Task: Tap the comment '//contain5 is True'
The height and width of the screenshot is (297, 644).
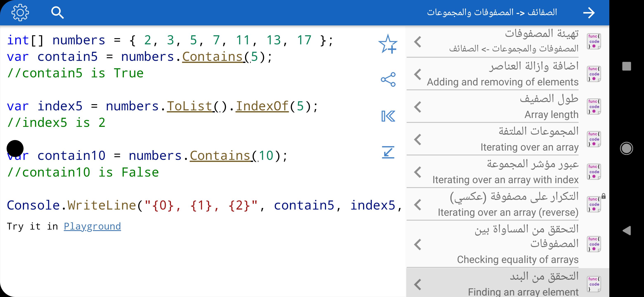Action: [x=75, y=73]
